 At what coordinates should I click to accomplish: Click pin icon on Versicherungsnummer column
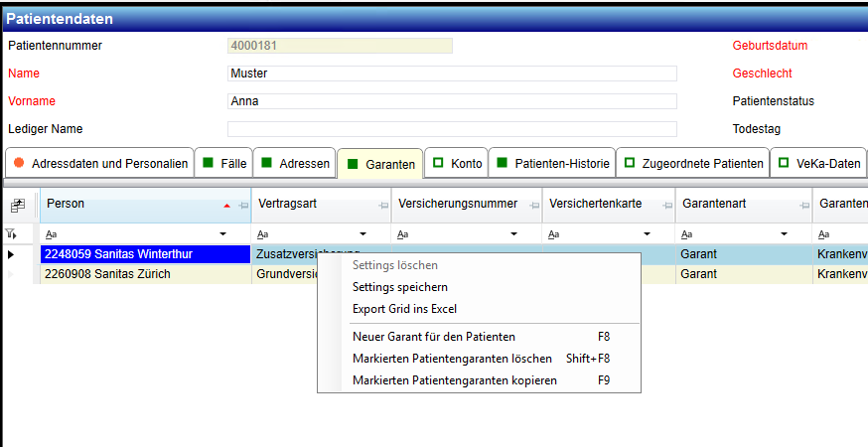[533, 206]
